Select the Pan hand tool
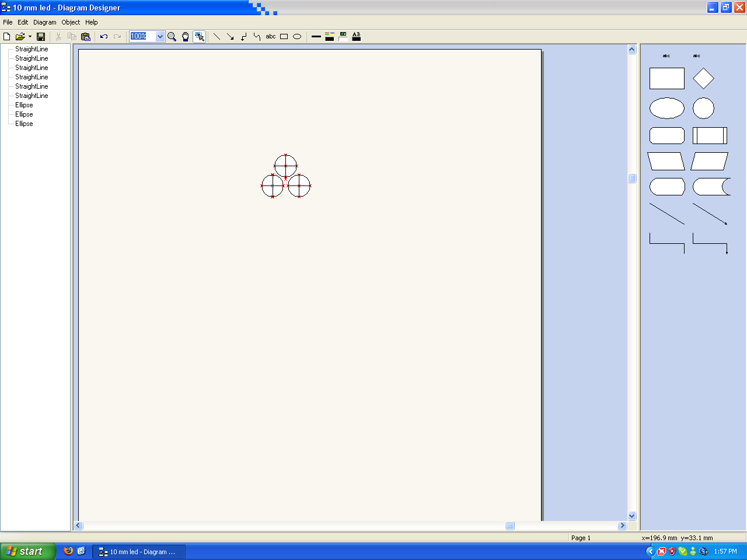Screen dimensions: 747x560 pyautogui.click(x=186, y=36)
